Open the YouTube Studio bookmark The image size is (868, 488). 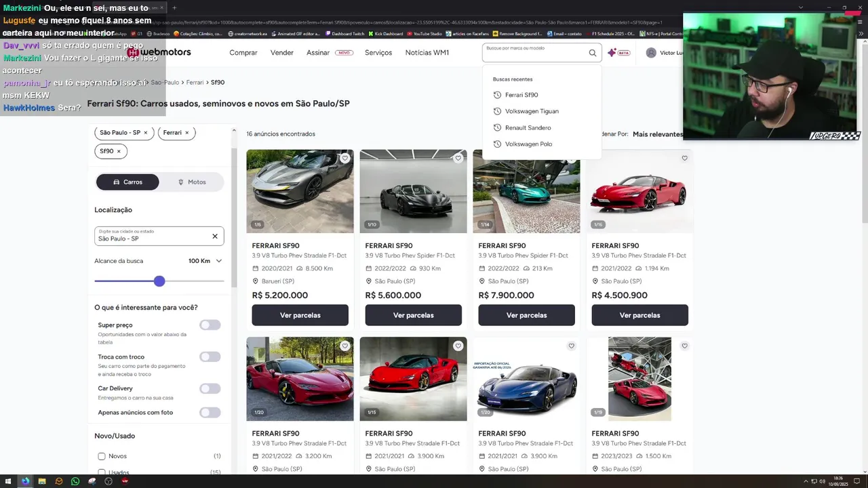[424, 33]
